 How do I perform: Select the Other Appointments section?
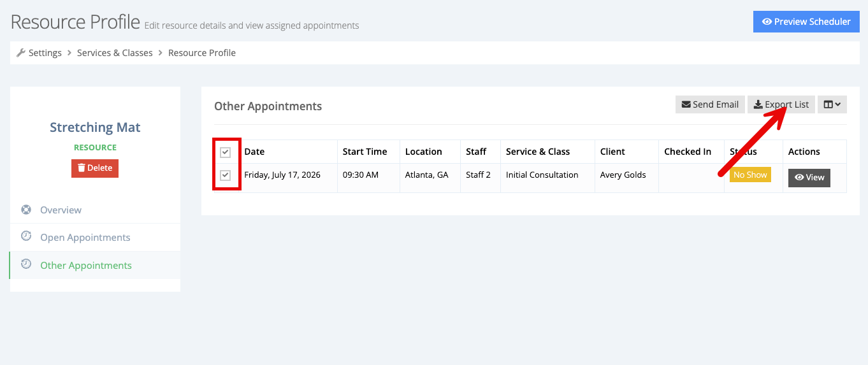pos(95,265)
